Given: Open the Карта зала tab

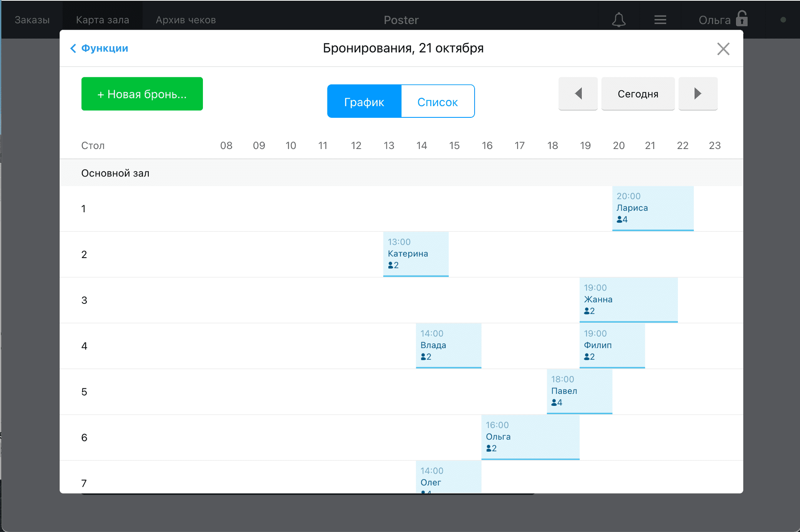Looking at the screenshot, I should pos(102,20).
